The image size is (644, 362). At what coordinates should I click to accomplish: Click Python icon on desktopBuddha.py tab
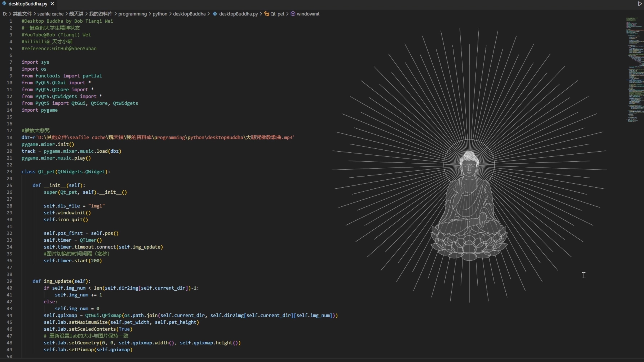coord(4,3)
